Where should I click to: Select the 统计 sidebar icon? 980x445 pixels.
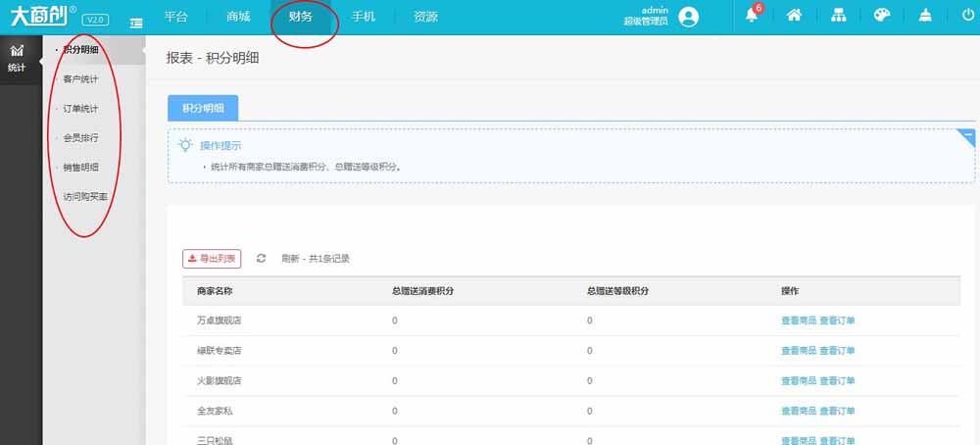pos(18,58)
